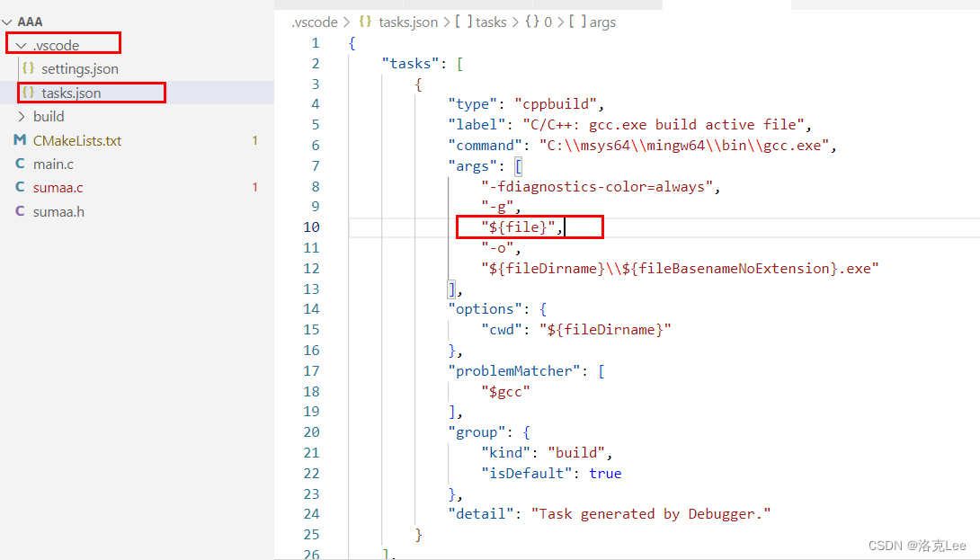The width and height of the screenshot is (980, 560).
Task: Click line number 1 in gutter
Action: tap(316, 43)
